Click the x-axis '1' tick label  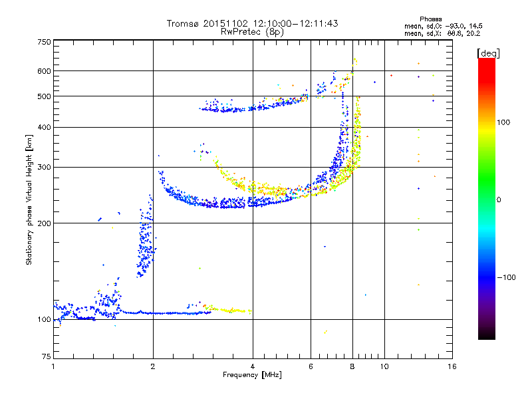pyautogui.click(x=53, y=366)
